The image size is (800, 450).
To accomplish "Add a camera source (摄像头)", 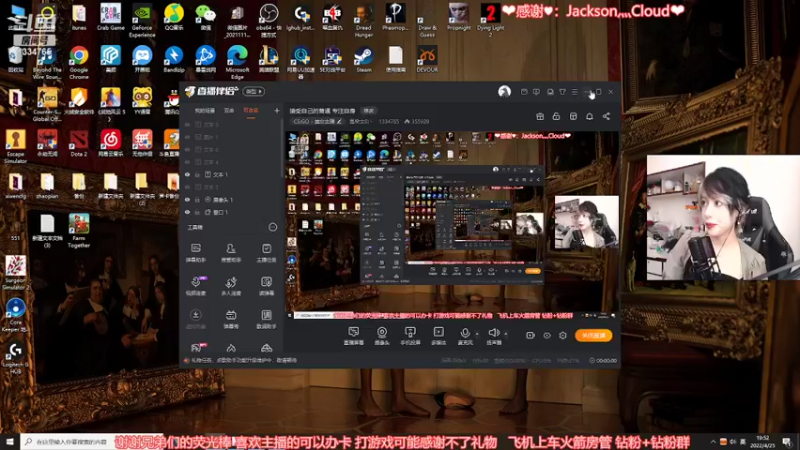I will [x=382, y=336].
